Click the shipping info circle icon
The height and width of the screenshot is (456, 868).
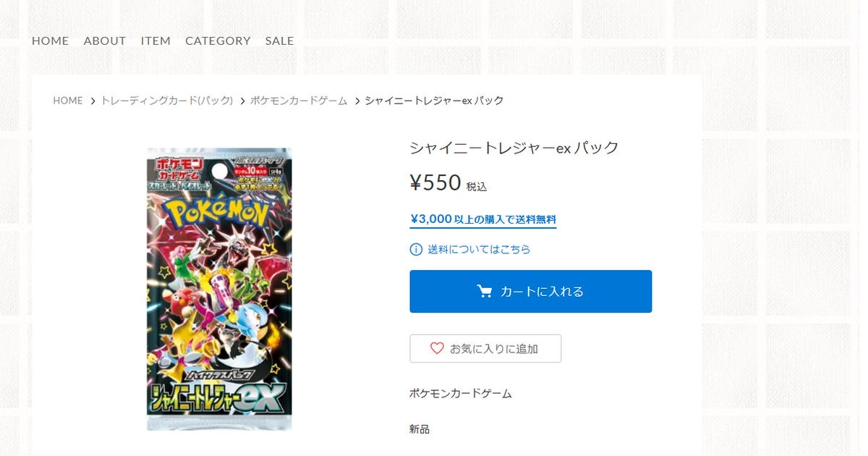click(416, 250)
